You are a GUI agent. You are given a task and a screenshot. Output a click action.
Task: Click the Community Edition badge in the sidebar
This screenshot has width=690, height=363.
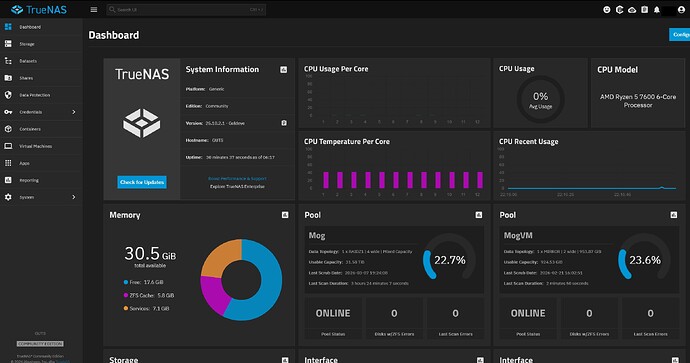pyautogui.click(x=40, y=344)
